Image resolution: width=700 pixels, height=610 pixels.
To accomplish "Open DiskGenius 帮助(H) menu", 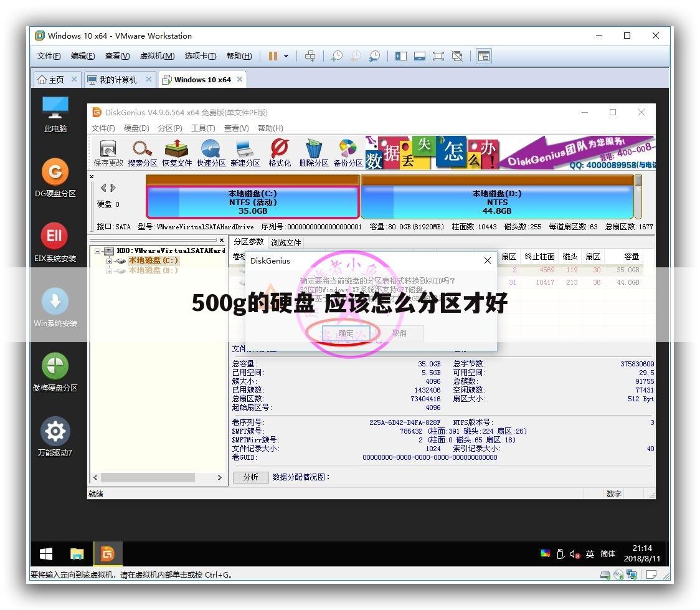I will coord(270,128).
